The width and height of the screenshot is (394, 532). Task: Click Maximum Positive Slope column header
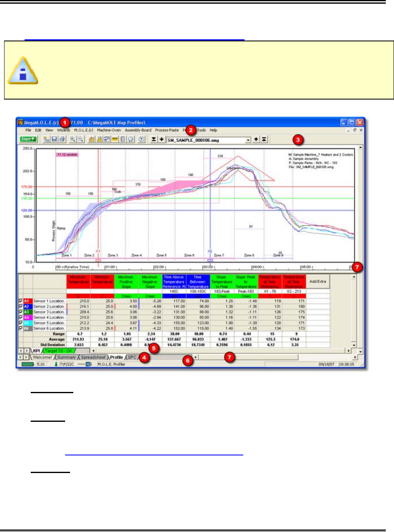point(126,281)
